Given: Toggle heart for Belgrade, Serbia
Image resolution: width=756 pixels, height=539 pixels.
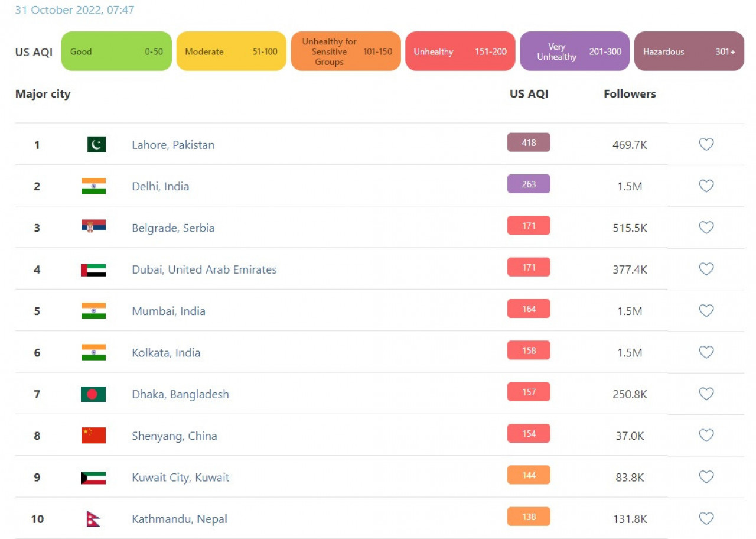Looking at the screenshot, I should point(706,228).
